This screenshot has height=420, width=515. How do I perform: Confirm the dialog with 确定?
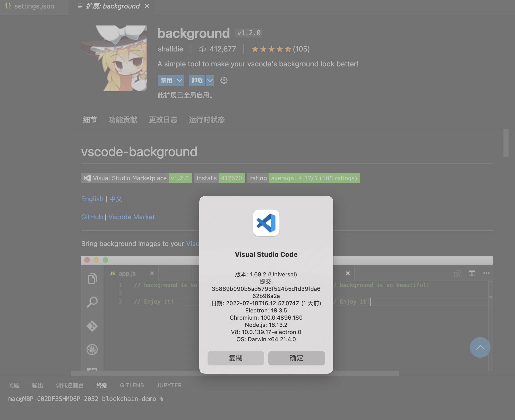coord(296,358)
